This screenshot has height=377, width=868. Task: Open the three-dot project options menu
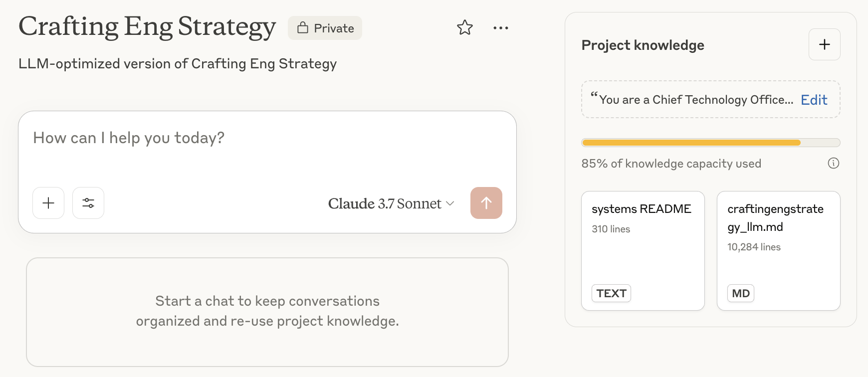500,28
